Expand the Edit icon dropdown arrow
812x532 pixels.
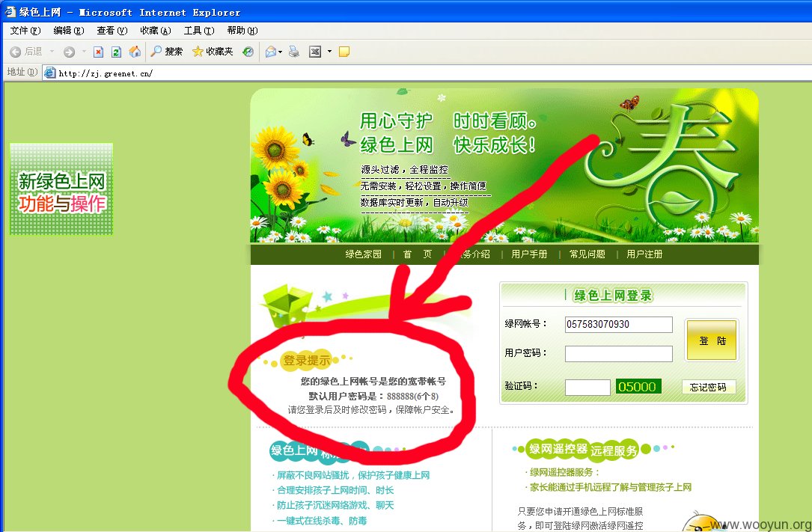329,51
